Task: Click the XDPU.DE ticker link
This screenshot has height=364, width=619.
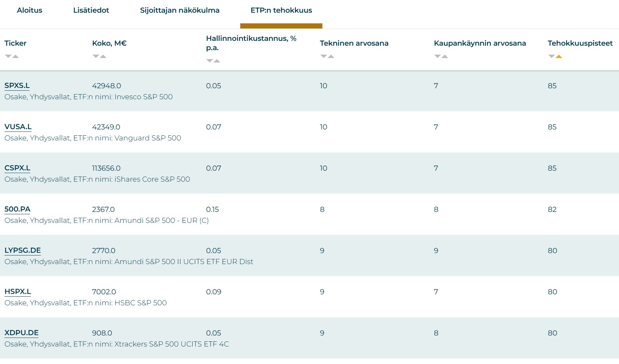Action: (22, 333)
